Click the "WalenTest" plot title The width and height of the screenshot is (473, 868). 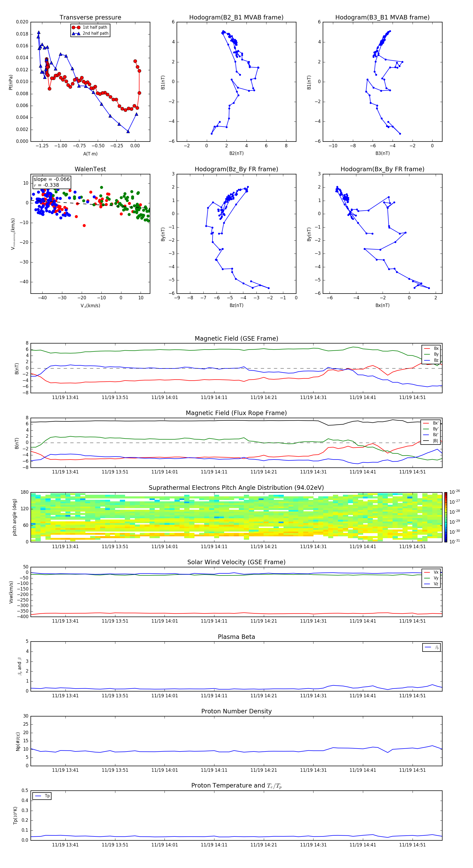[90, 169]
